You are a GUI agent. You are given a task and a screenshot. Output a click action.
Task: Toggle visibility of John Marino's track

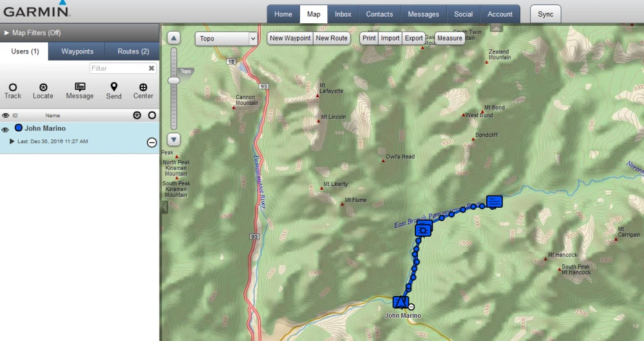click(6, 129)
